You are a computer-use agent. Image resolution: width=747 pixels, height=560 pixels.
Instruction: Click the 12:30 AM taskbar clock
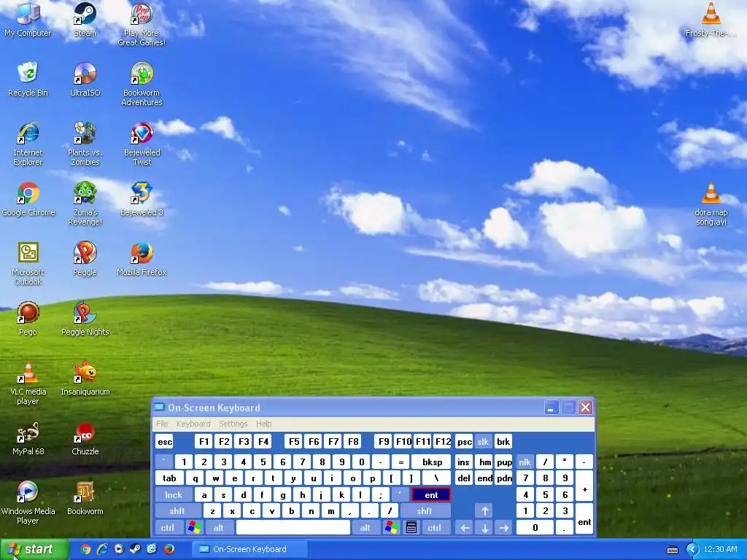pos(720,550)
